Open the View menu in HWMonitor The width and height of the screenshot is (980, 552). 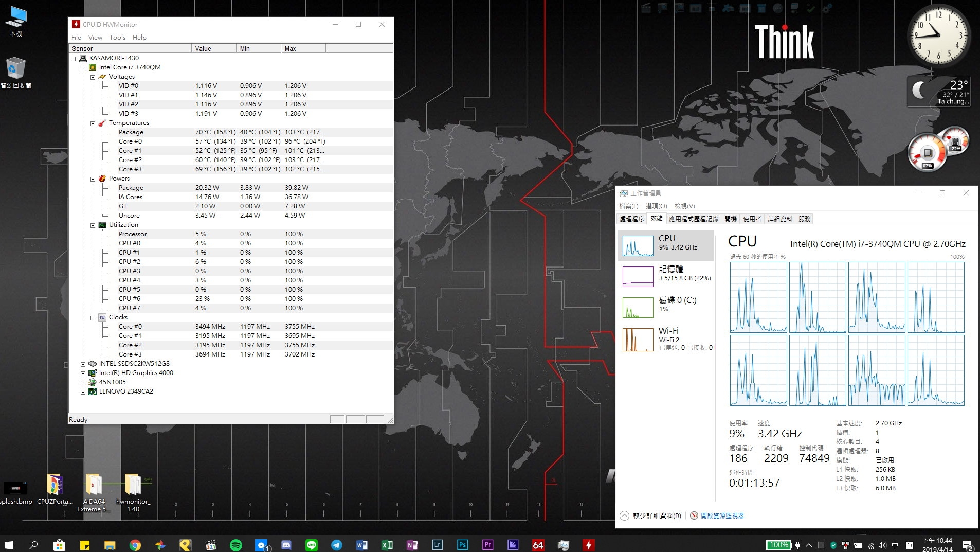click(95, 37)
